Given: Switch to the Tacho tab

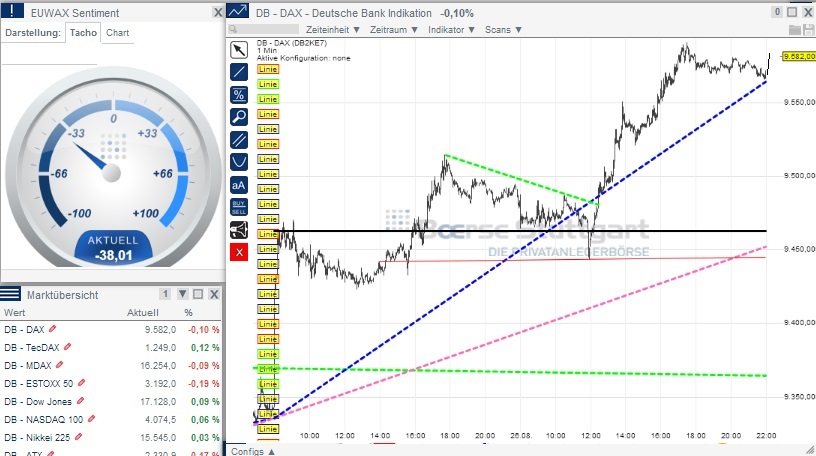Looking at the screenshot, I should coord(83,33).
